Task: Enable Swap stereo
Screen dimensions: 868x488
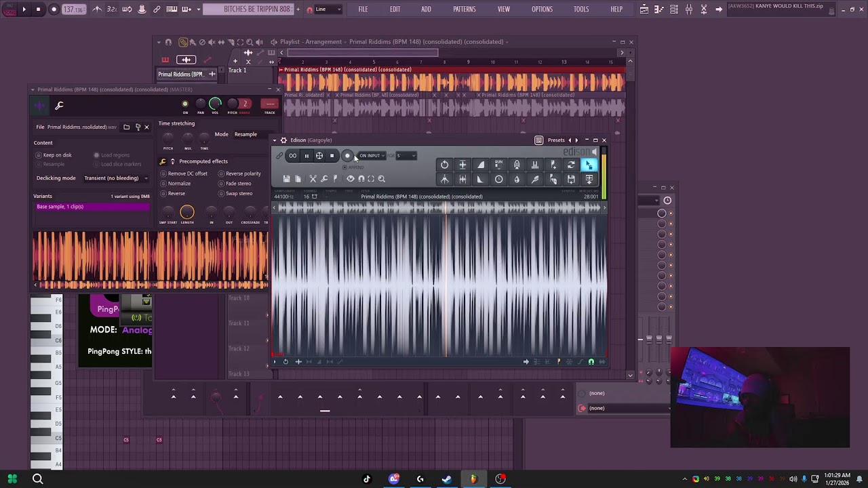Action: click(235, 194)
